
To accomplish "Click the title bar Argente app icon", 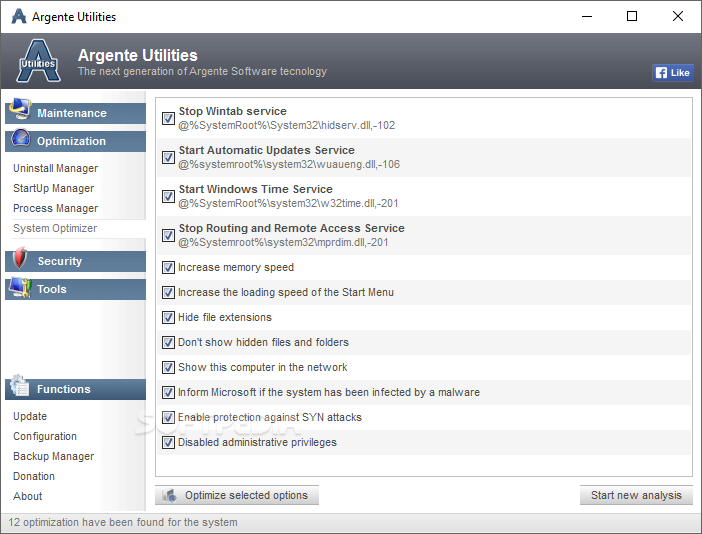I will (x=19, y=17).
